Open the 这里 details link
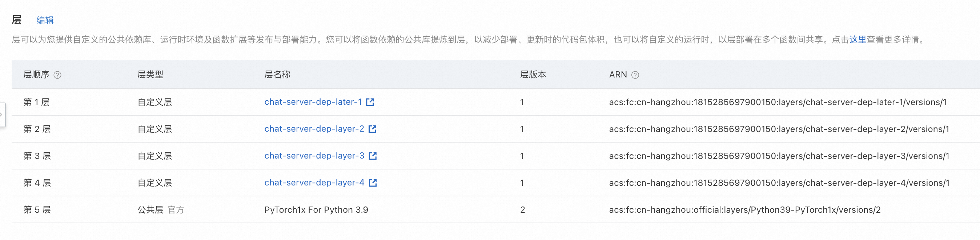 click(x=857, y=40)
